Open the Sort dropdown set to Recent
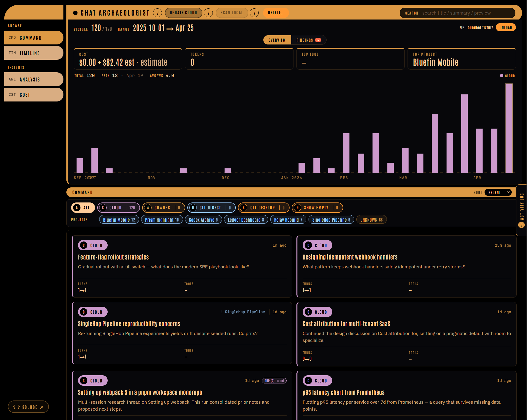The width and height of the screenshot is (527, 420). [x=498, y=192]
